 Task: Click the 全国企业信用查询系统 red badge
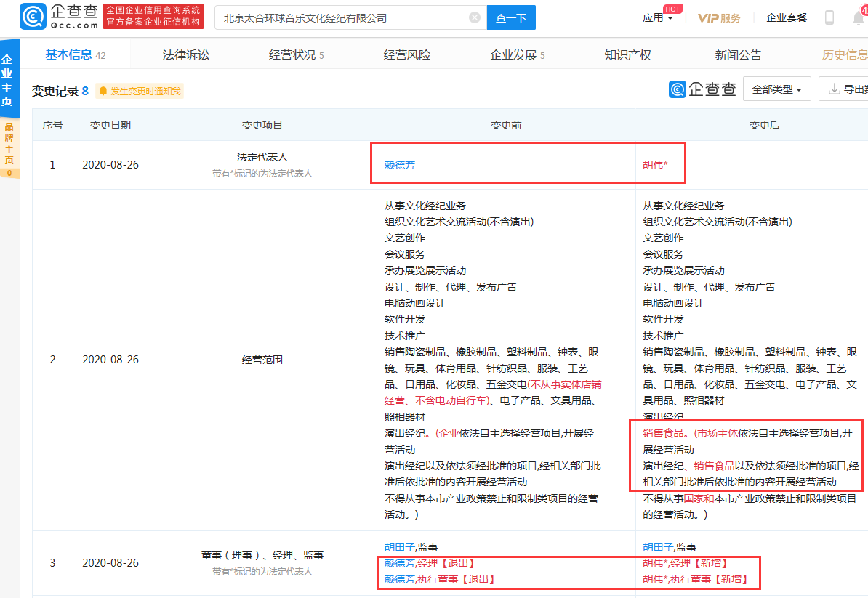(x=153, y=17)
